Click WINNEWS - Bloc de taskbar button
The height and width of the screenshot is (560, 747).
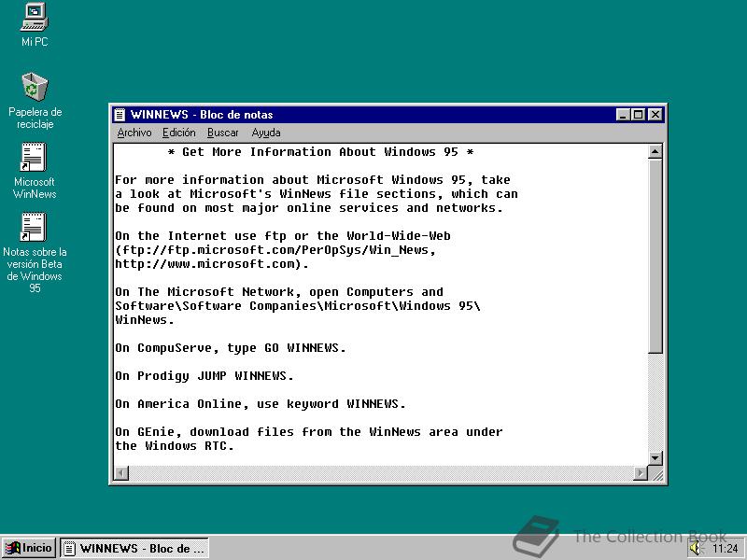coord(134,549)
